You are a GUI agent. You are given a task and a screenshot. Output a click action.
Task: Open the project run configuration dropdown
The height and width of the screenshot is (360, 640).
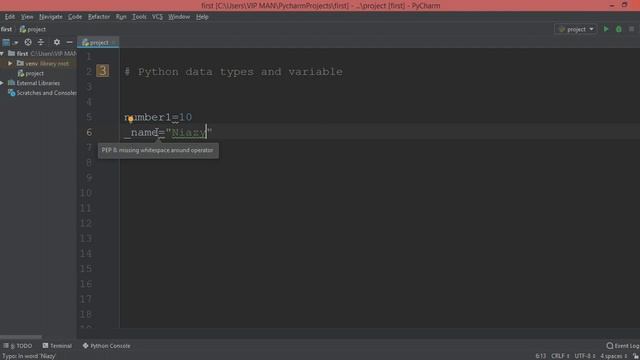click(x=576, y=29)
